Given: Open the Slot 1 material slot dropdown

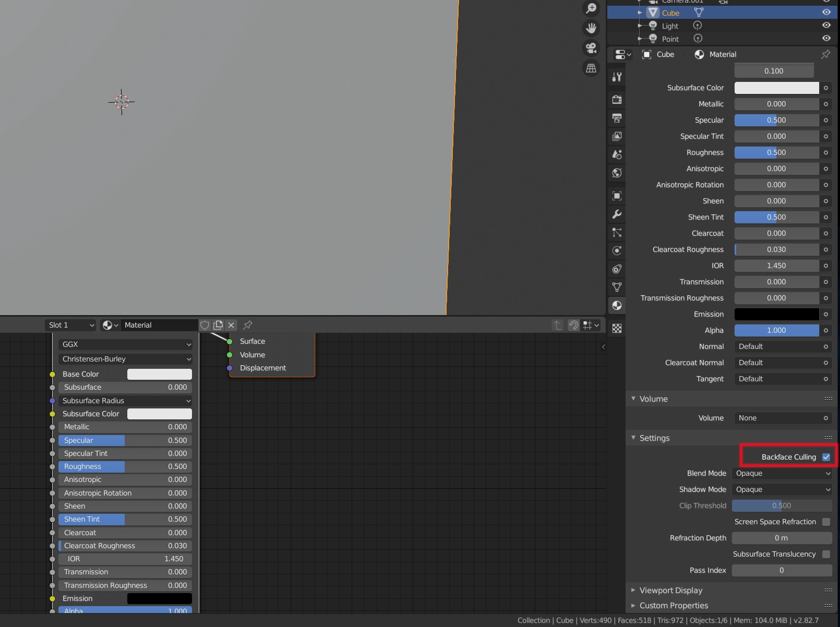Looking at the screenshot, I should [x=70, y=325].
